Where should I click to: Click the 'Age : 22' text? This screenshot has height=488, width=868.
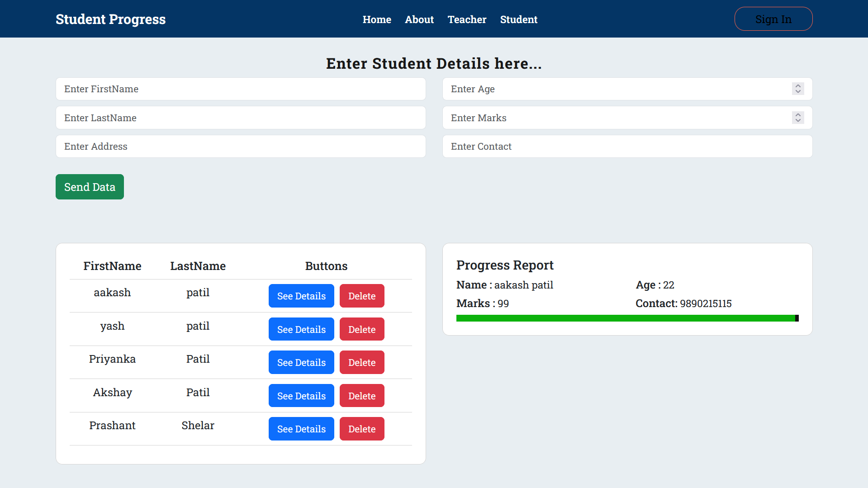tap(655, 285)
